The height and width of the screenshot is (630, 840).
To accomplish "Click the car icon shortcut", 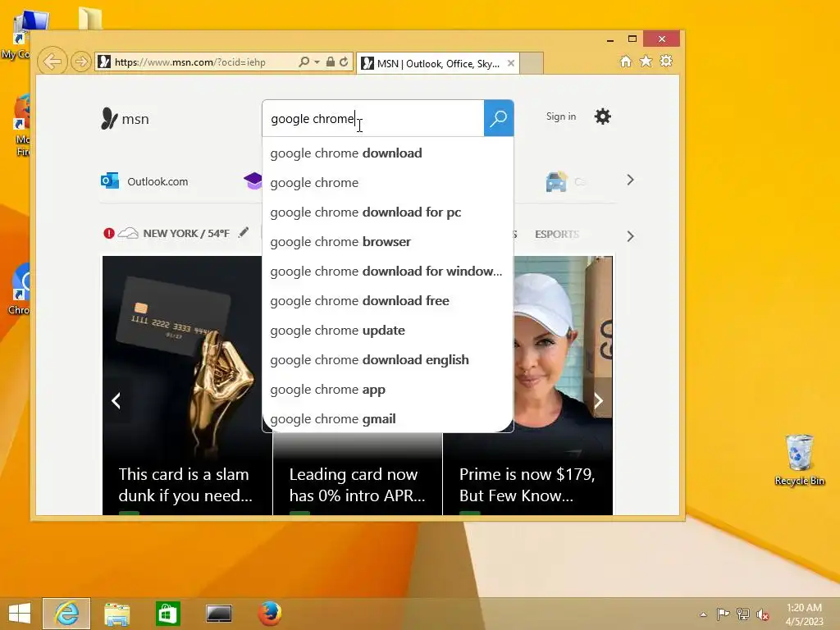I will 556,181.
